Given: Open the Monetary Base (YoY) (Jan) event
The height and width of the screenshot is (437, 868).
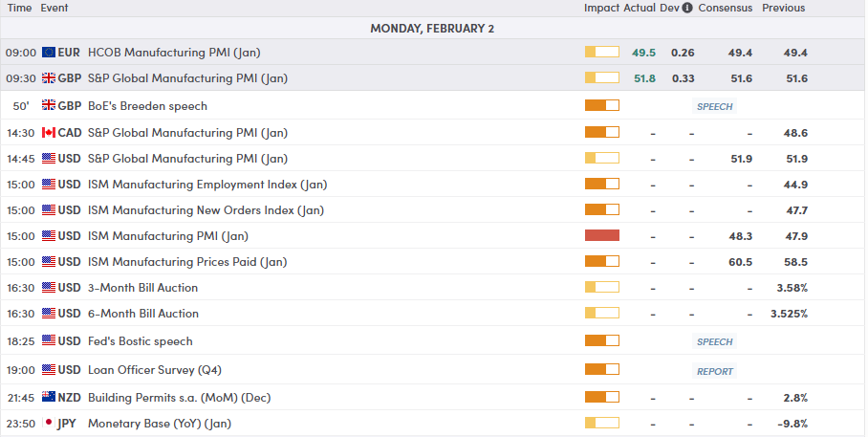Looking at the screenshot, I should pyautogui.click(x=160, y=424).
